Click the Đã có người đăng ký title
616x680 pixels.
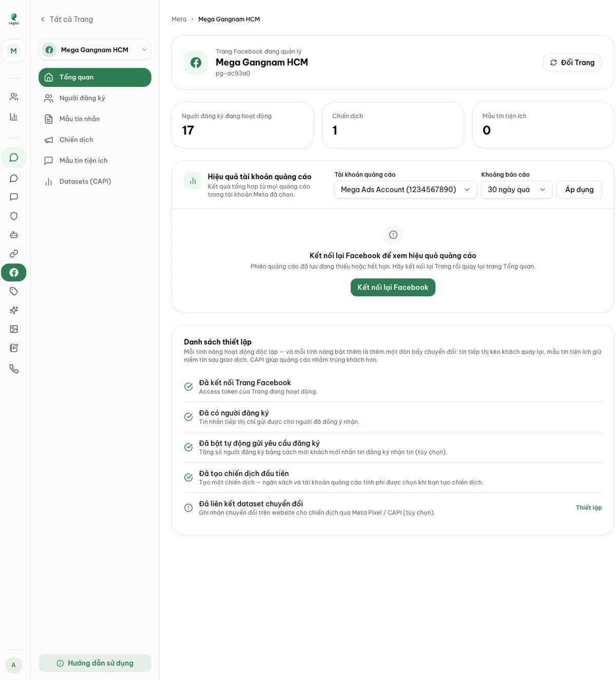tap(234, 413)
